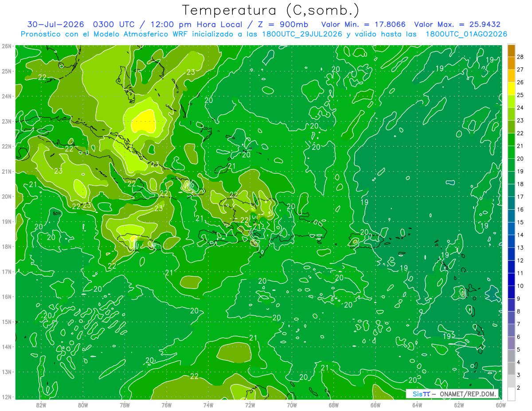Image resolution: width=532 pixels, height=411 pixels.
Task: Click latitude axis label "17N"
Action: (6, 271)
